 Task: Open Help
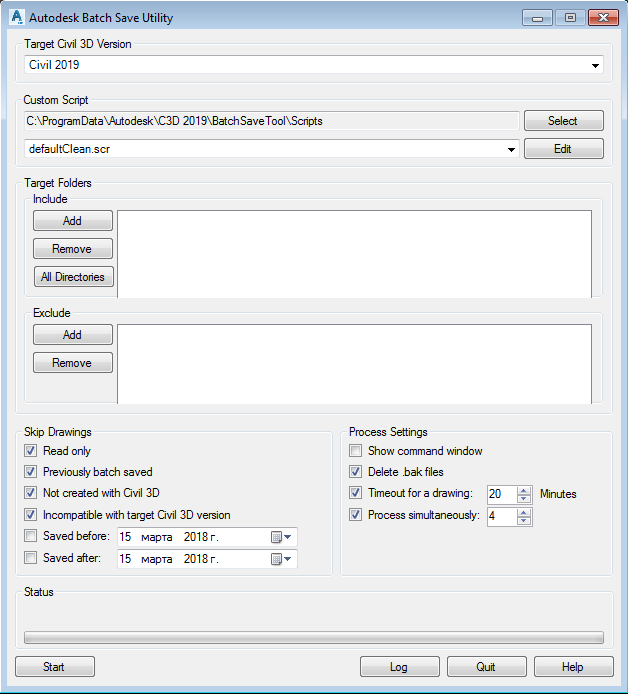[574, 667]
